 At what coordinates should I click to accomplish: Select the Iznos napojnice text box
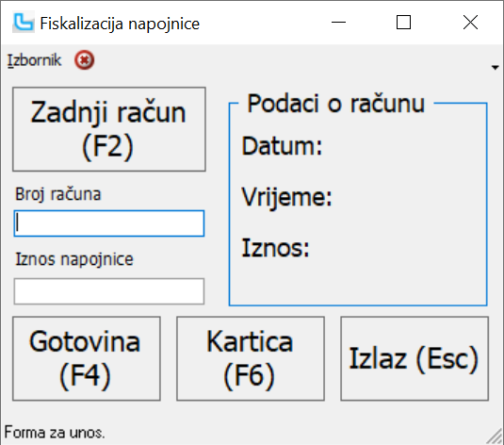109,291
